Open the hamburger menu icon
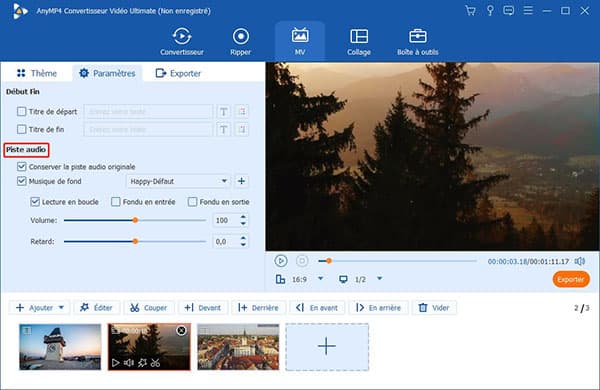 [528, 11]
